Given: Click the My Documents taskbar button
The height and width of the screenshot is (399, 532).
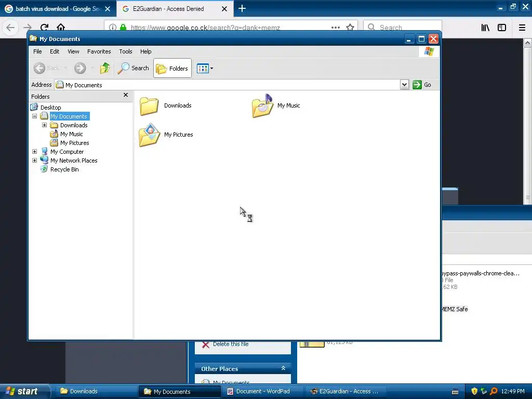Looking at the screenshot, I should pos(179,391).
